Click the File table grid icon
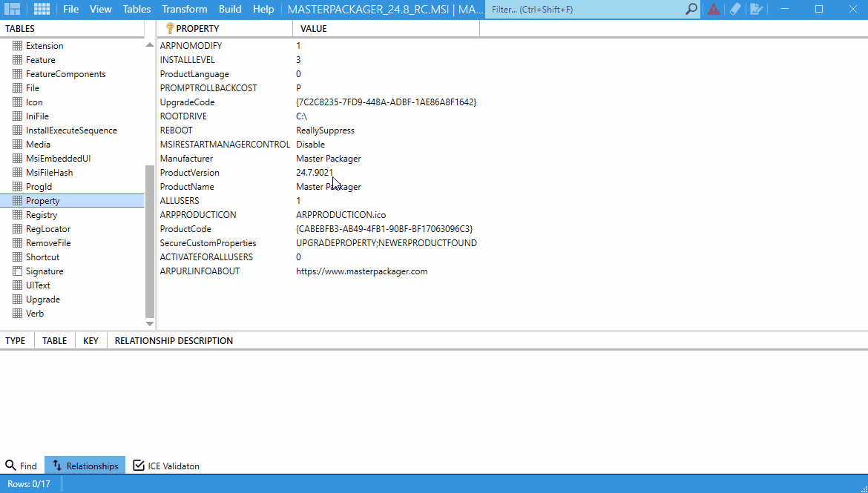Image resolution: width=868 pixels, height=493 pixels. coord(17,88)
